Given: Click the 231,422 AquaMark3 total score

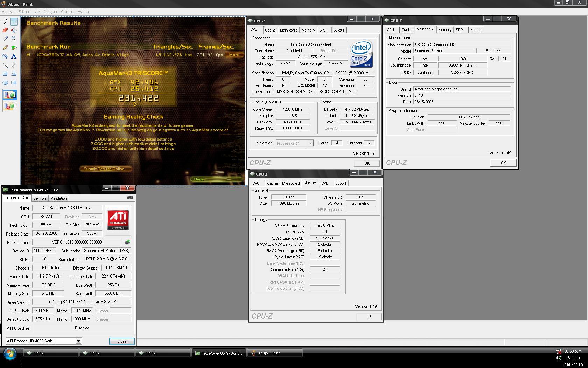Looking at the screenshot, I should pyautogui.click(x=139, y=98).
